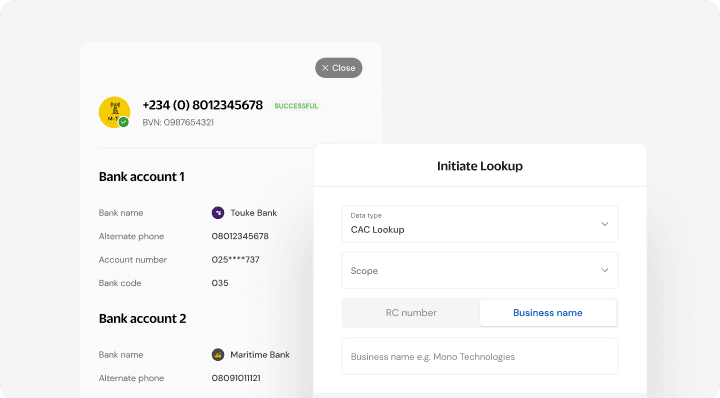Click the Bank account 2 heading
Image resolution: width=720 pixels, height=398 pixels.
[142, 319]
